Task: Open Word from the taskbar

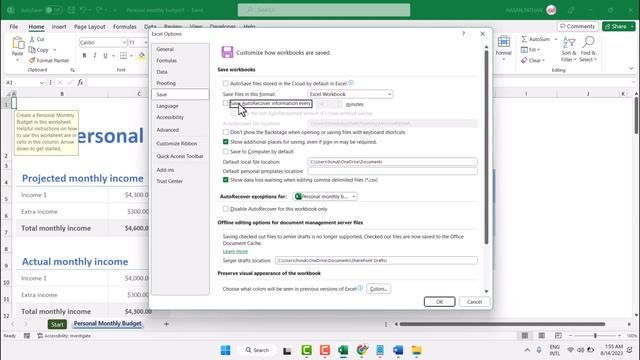Action: pos(398,350)
